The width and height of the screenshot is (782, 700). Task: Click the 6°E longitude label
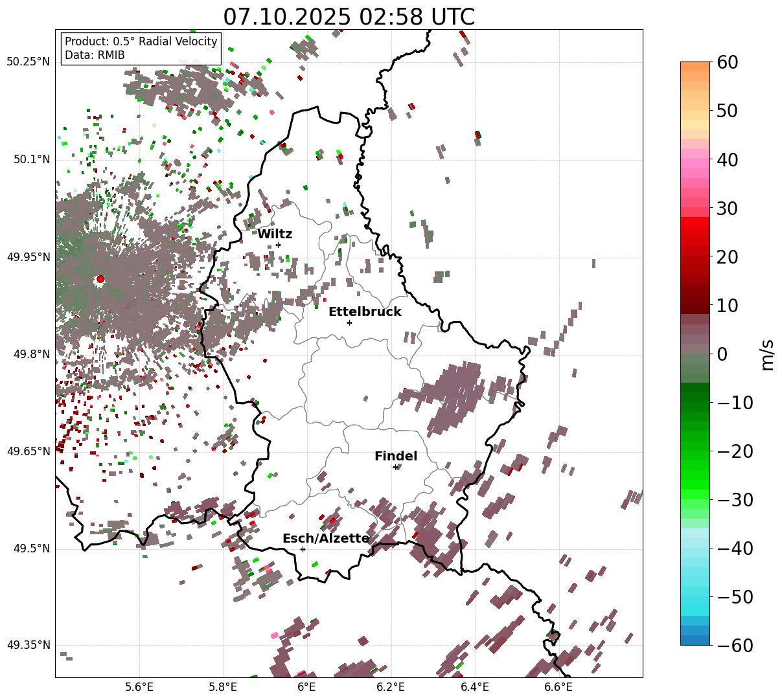tap(307, 687)
